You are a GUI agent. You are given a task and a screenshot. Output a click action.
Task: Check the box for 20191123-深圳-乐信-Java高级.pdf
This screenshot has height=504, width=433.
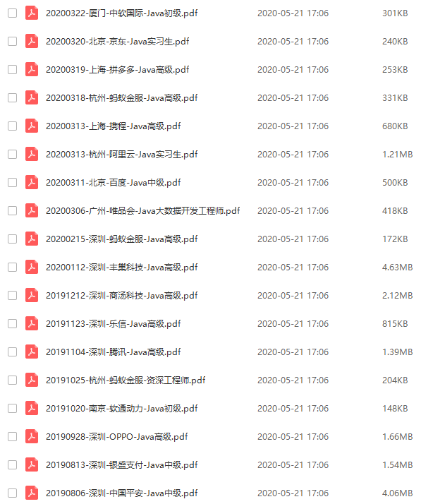pos(12,324)
